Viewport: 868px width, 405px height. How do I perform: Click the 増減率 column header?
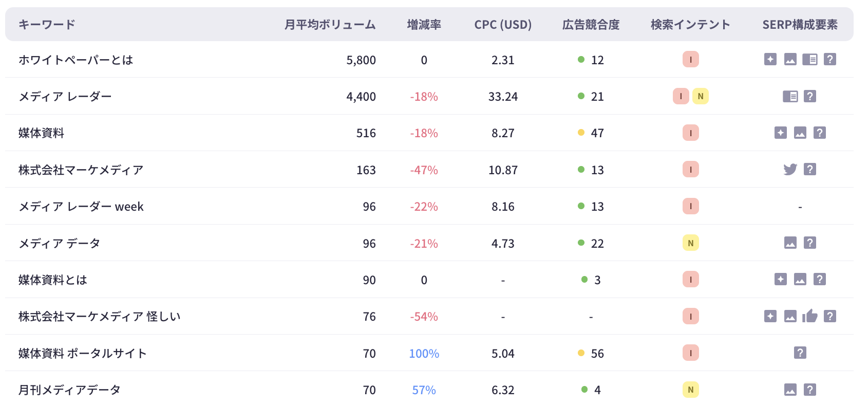[x=424, y=25]
